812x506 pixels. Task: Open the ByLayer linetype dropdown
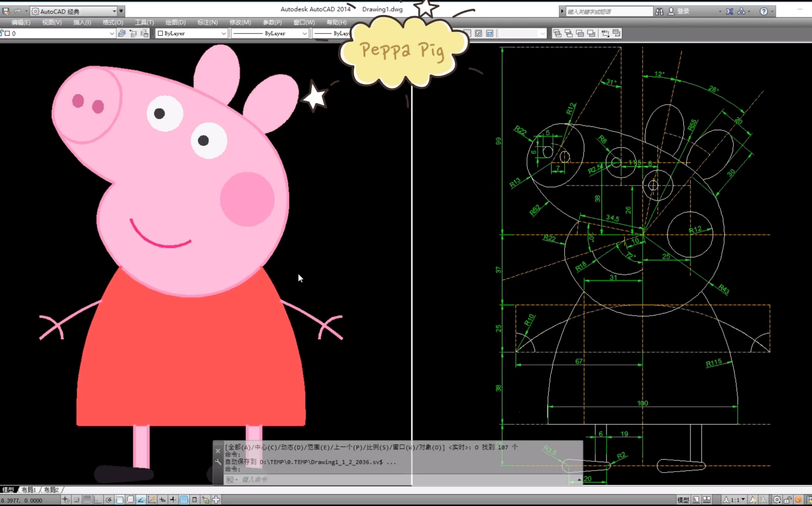(x=304, y=33)
